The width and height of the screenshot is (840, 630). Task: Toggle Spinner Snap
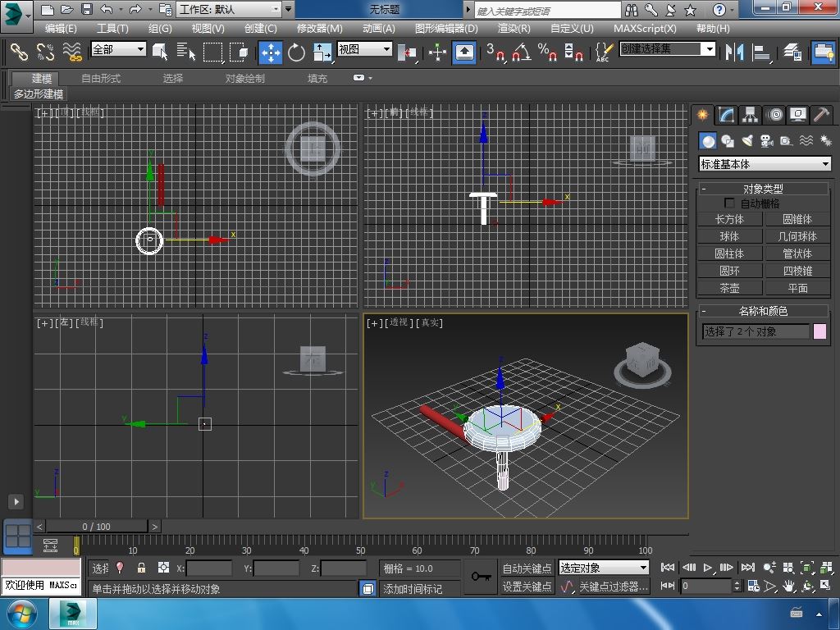coord(573,52)
